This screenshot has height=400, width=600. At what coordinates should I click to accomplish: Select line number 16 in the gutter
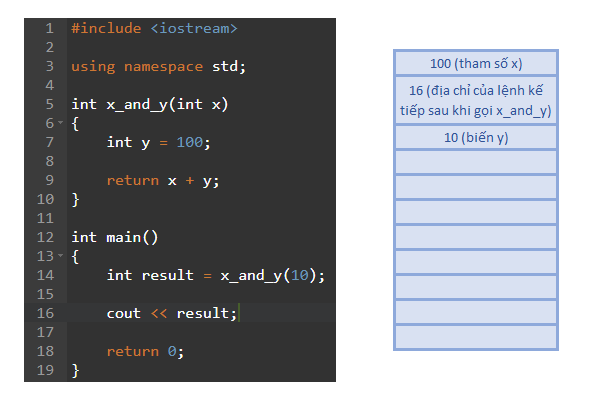(47, 313)
